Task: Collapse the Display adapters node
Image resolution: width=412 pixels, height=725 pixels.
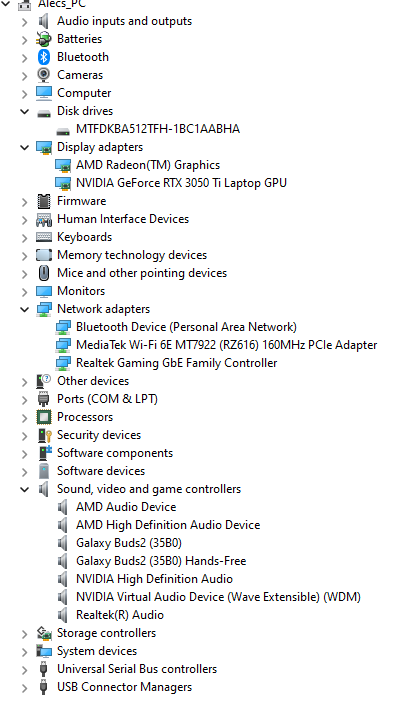Action: [x=25, y=147]
